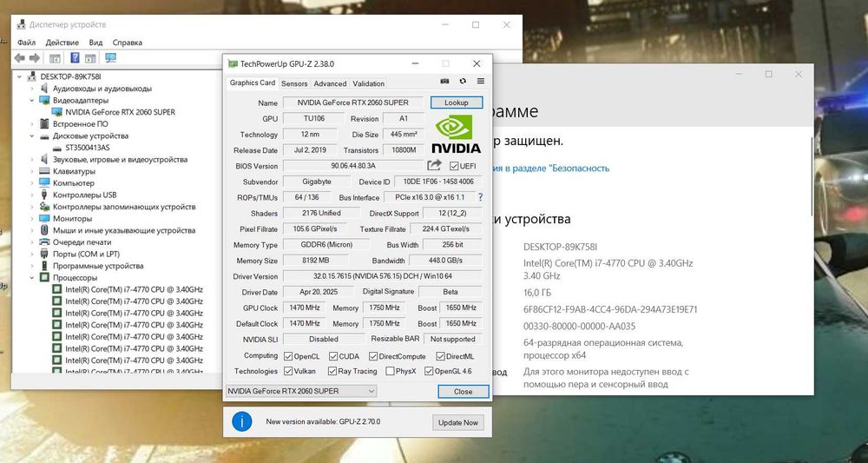Image resolution: width=868 pixels, height=463 pixels.
Task: Scan for hardware changes monitor icon
Action: coord(111,58)
